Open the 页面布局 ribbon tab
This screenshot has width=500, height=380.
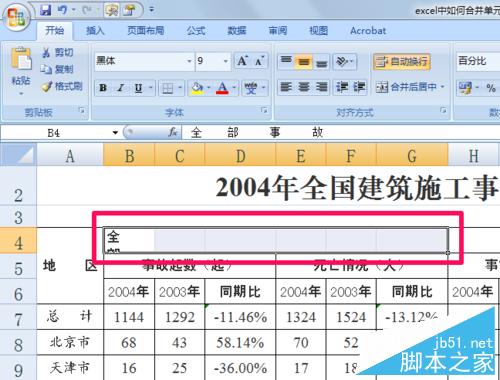(x=146, y=31)
